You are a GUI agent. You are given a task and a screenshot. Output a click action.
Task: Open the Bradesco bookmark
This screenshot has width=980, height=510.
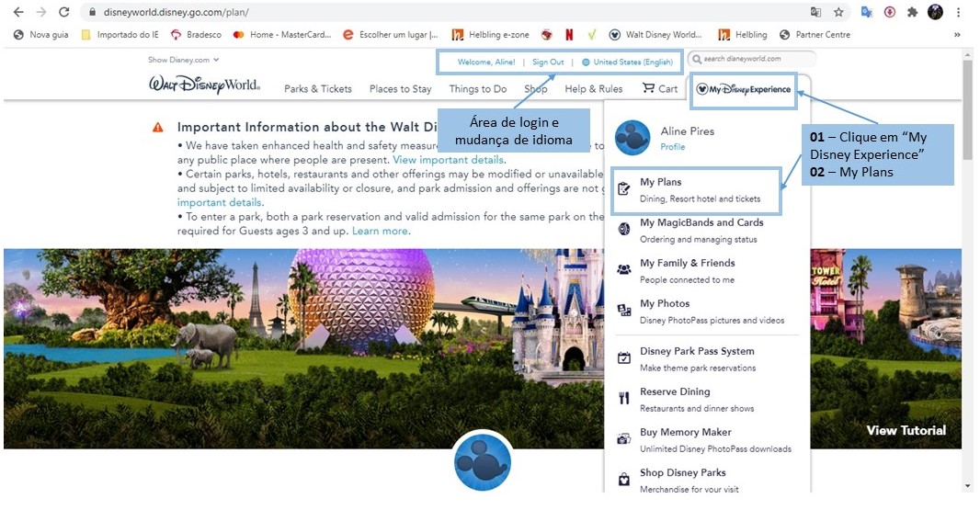point(196,35)
